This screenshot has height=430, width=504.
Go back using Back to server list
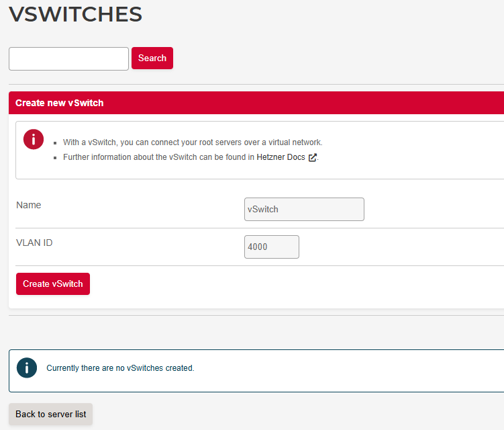51,414
